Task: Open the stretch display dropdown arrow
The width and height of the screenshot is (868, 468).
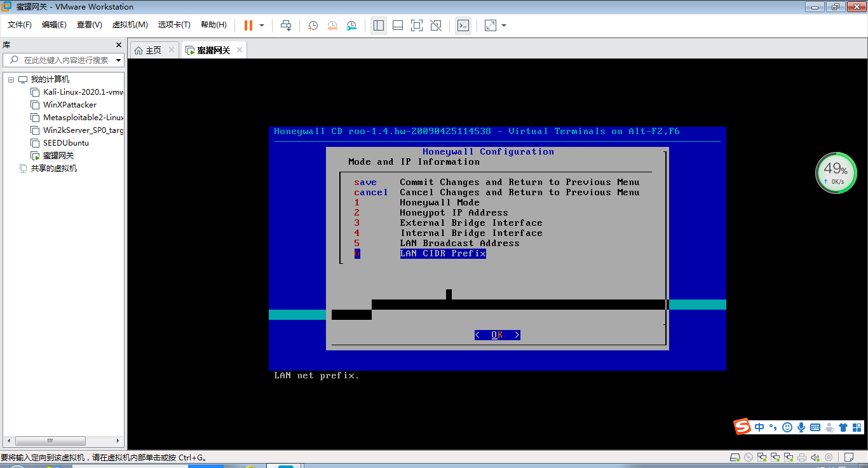Action: click(504, 25)
